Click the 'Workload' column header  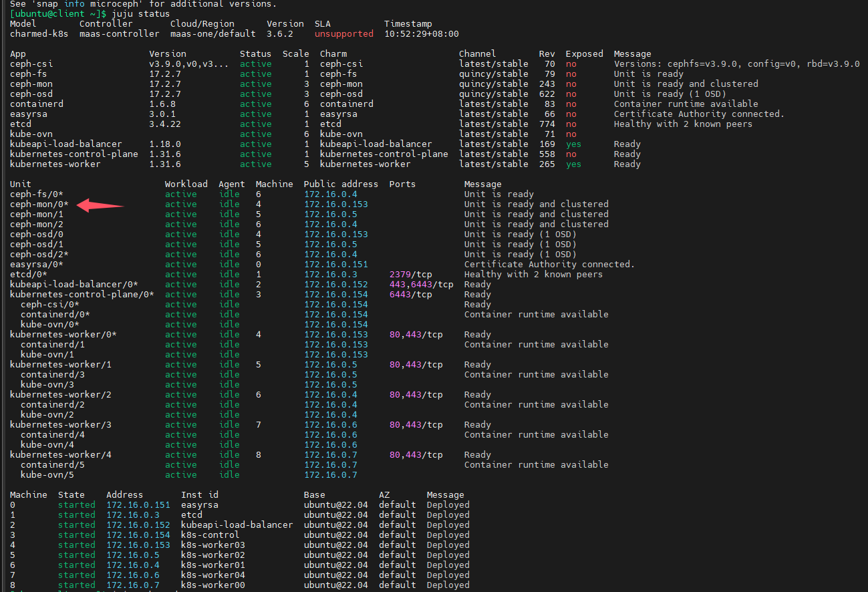[x=186, y=184]
